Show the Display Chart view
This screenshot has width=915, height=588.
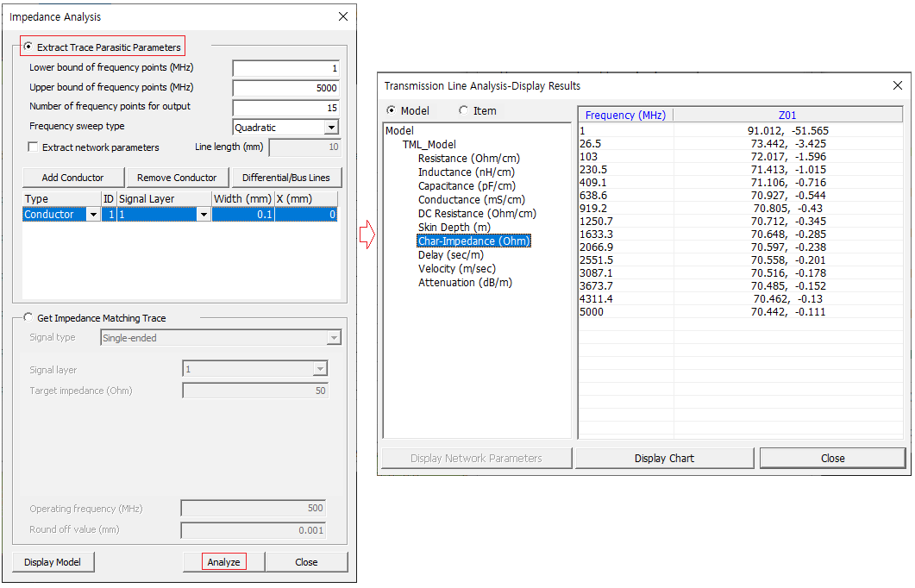click(664, 458)
